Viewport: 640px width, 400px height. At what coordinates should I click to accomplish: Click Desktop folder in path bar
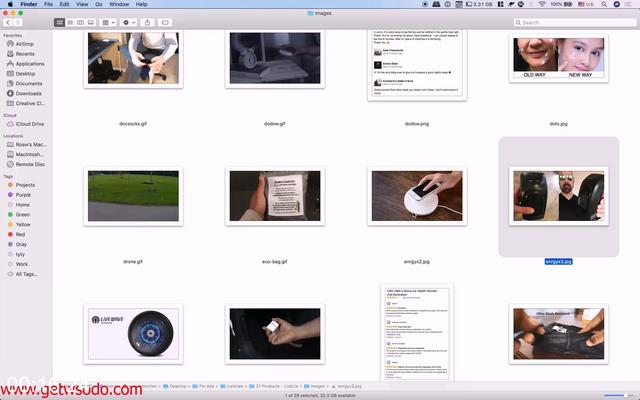click(x=174, y=386)
